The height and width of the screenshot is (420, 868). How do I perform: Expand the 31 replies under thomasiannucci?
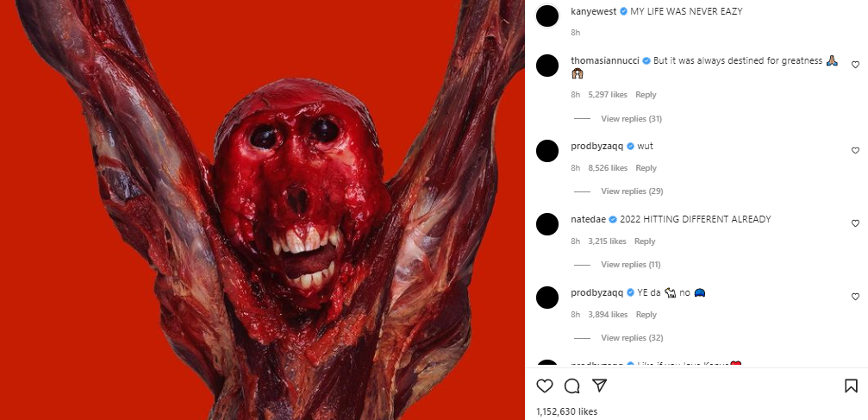[631, 118]
